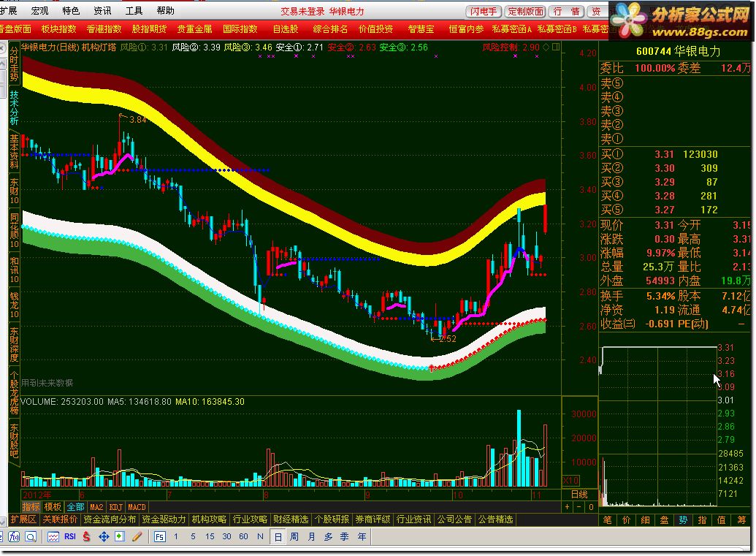Select the 势 tab in quote panel
Image resolution: width=756 pixels, height=556 pixels.
(x=683, y=519)
